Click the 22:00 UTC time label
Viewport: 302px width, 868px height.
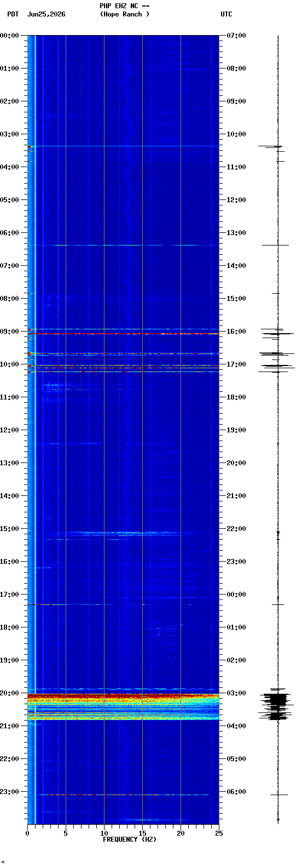point(236,529)
